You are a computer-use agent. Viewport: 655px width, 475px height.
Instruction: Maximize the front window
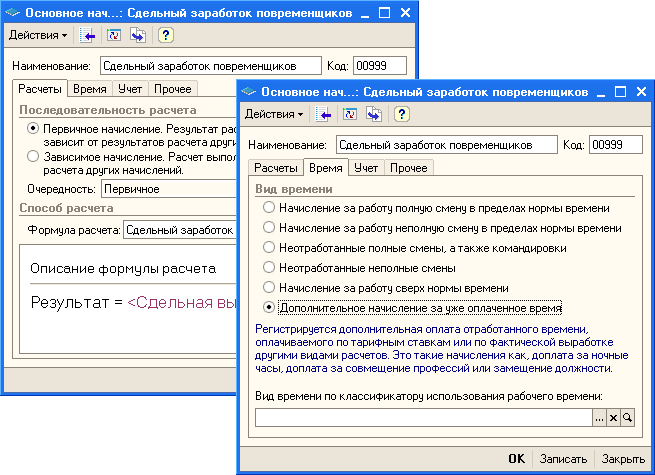tap(620, 91)
